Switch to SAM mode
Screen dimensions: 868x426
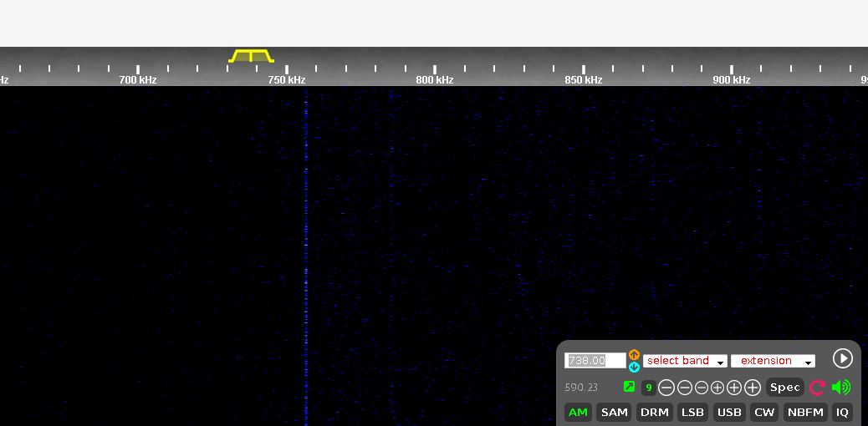pos(614,412)
